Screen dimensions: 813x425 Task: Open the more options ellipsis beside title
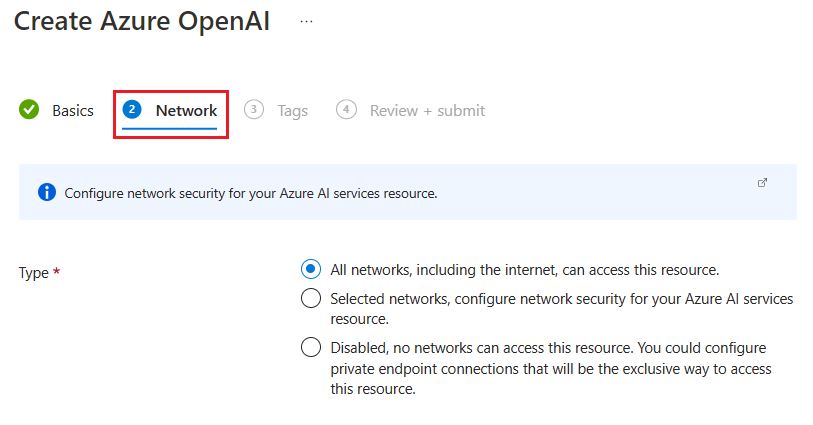(x=307, y=22)
